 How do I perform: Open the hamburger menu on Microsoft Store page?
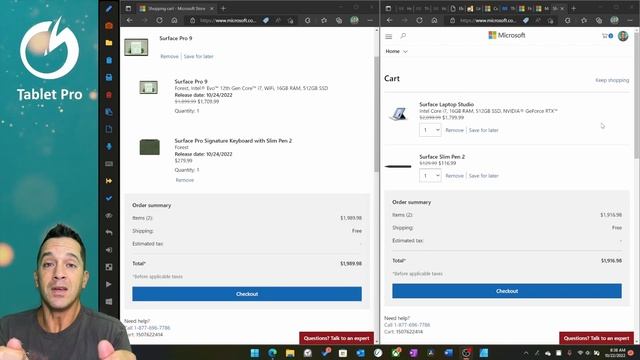389,36
